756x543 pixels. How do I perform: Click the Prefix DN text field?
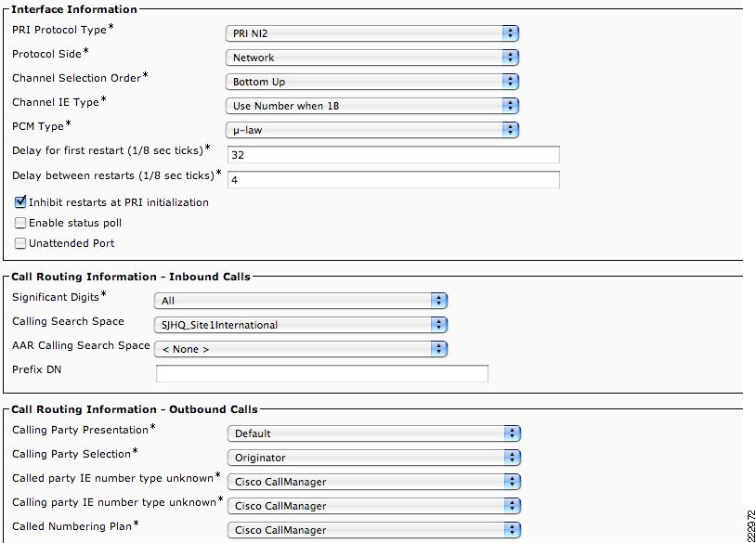coord(322,373)
